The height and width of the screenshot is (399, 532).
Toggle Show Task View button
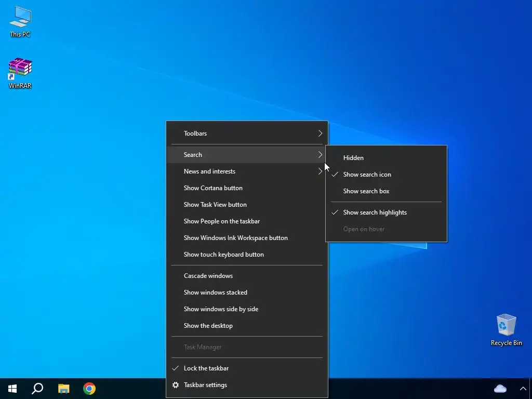click(247, 205)
